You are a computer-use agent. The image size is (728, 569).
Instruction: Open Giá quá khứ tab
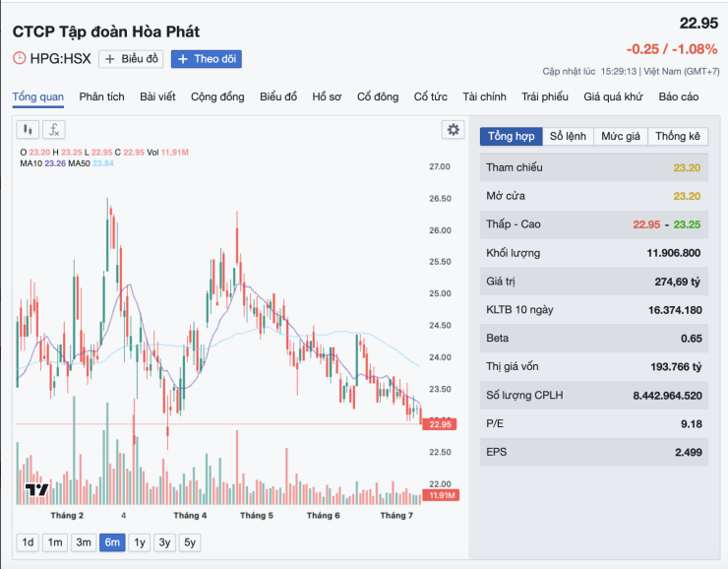click(613, 96)
